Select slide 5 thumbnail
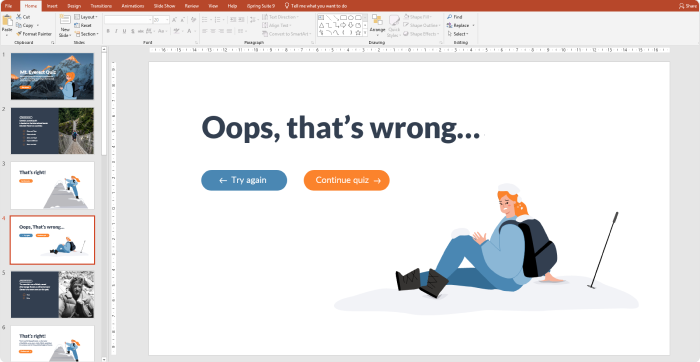Viewport: 700px width, 362px height. pyautogui.click(x=52, y=294)
